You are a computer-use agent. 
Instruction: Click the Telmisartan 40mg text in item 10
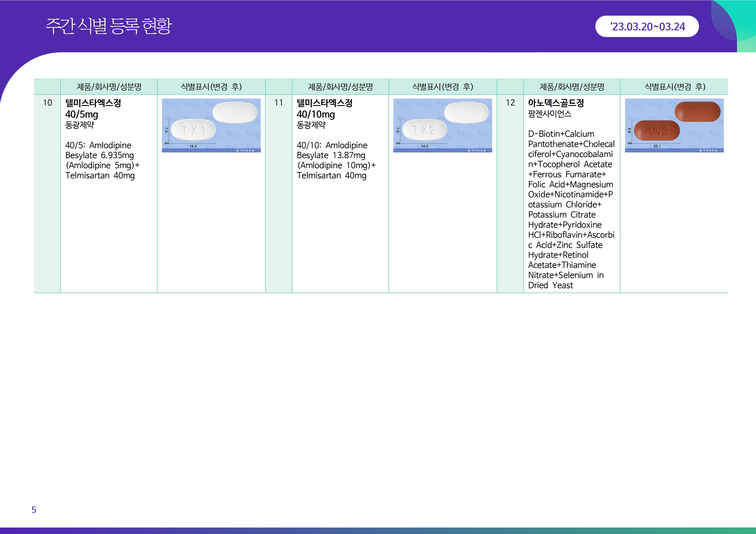100,175
